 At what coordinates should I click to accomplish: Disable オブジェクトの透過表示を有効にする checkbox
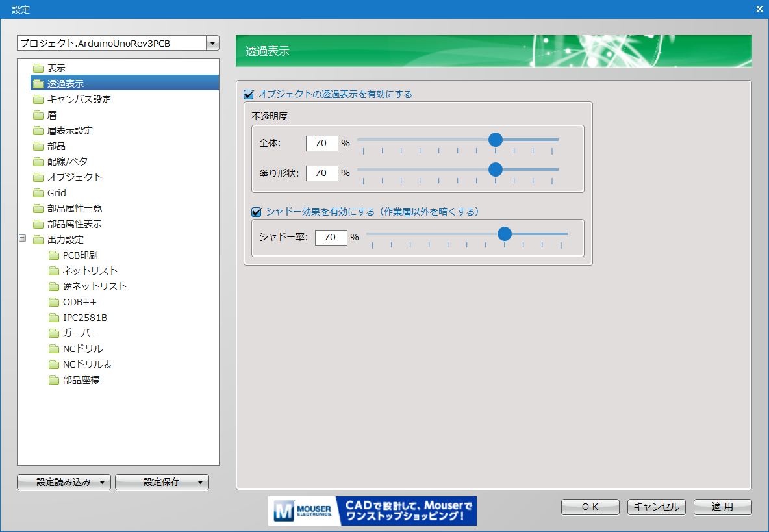click(248, 94)
